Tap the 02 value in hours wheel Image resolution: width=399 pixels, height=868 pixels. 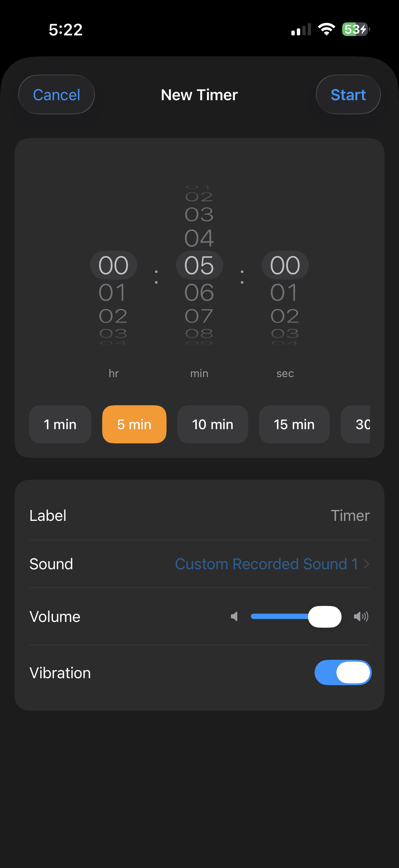[x=113, y=316]
